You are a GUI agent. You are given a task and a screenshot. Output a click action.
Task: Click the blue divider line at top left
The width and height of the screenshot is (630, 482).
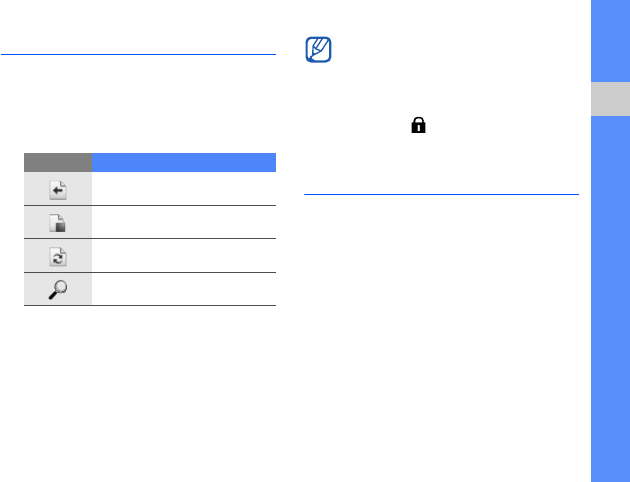(138, 55)
